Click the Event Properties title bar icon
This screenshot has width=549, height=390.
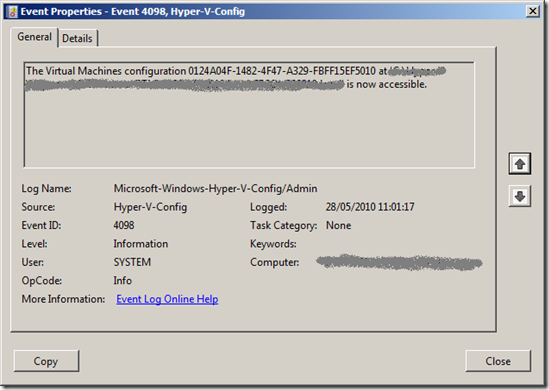(x=12, y=12)
